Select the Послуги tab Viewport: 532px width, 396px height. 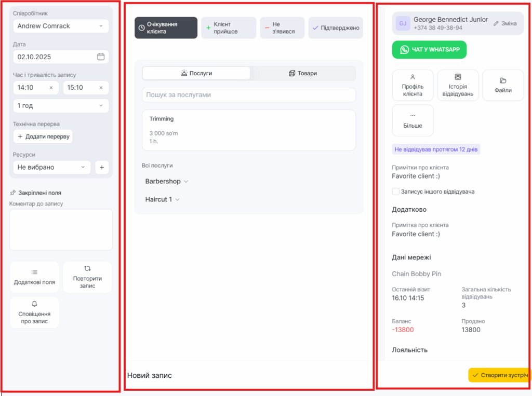tap(196, 73)
